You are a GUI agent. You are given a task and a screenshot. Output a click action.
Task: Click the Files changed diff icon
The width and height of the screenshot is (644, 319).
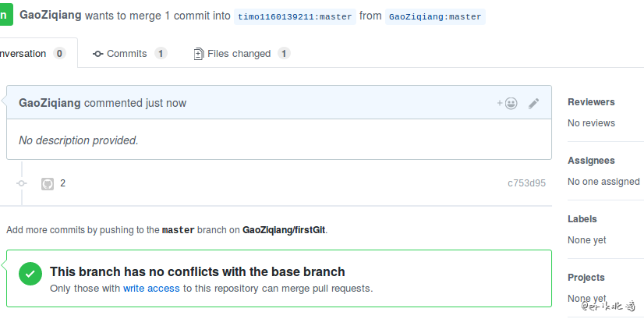click(x=199, y=54)
